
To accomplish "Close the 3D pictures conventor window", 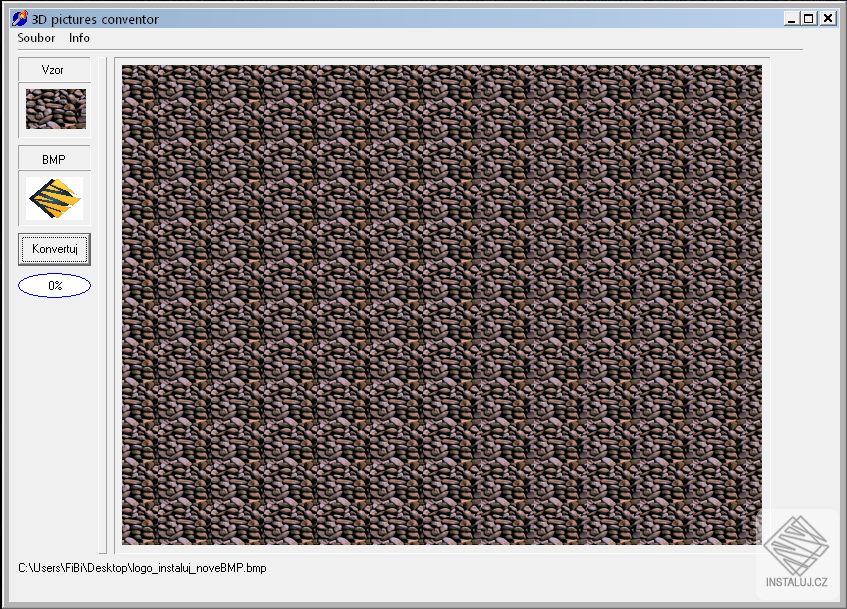I will tap(828, 18).
